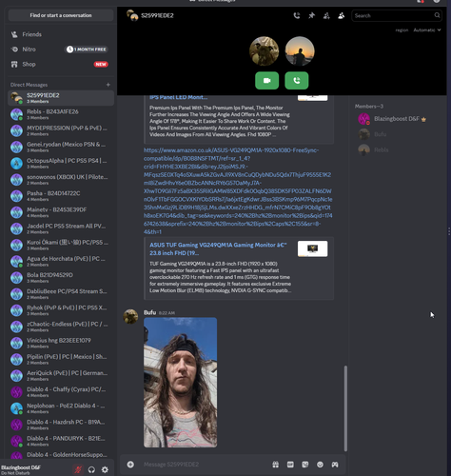Open the Rebls - B243A1FE26 conversation
The width and height of the screenshot is (451, 476).
coord(61,114)
